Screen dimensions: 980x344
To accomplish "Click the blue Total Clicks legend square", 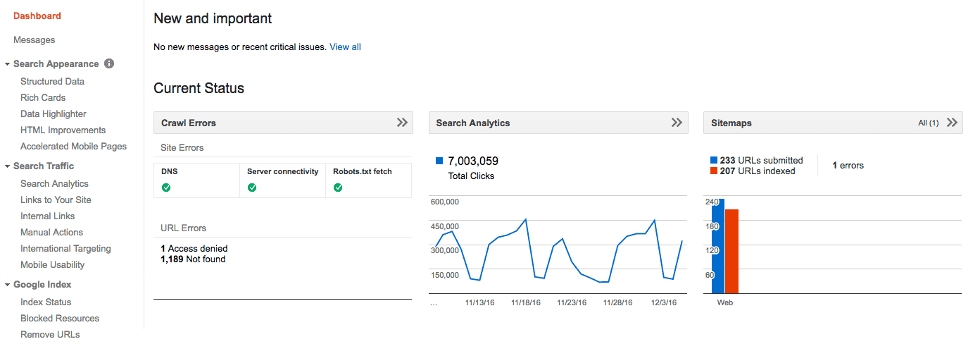I will click(x=439, y=161).
